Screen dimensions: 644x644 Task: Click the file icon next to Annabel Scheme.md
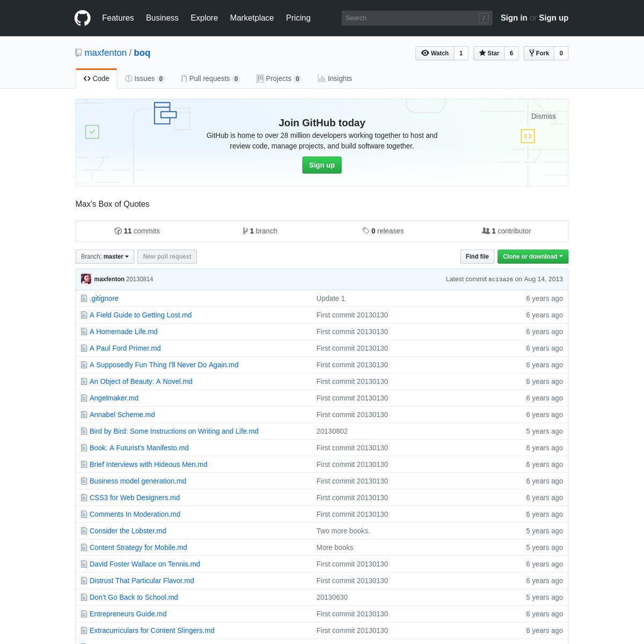[84, 415]
